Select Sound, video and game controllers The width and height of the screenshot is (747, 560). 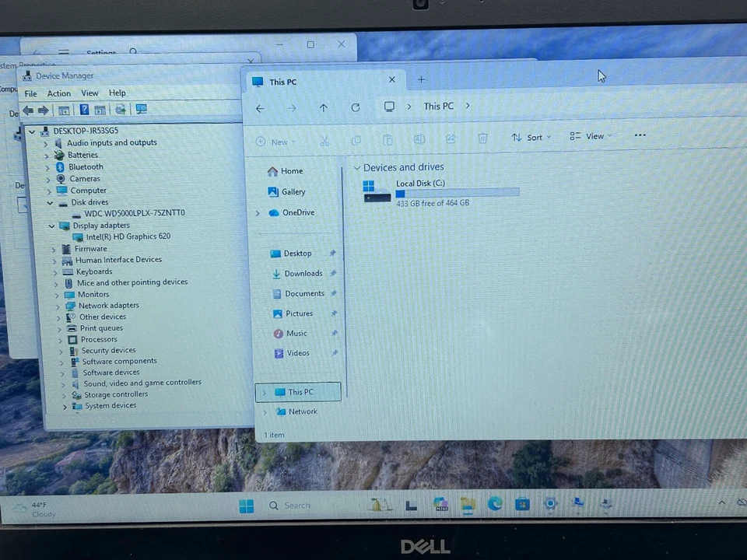point(142,383)
